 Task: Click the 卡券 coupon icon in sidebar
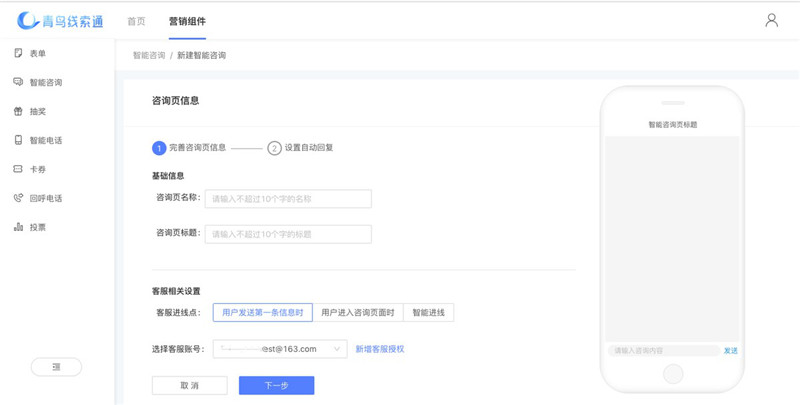pos(18,169)
